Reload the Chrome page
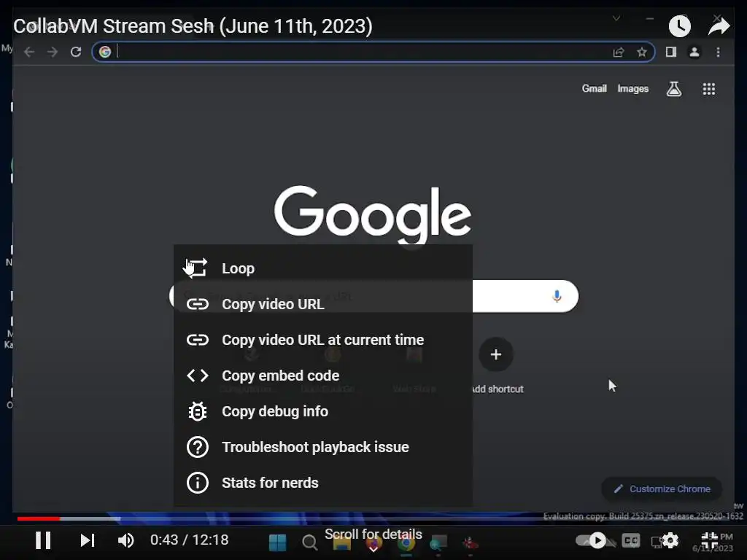 click(76, 52)
